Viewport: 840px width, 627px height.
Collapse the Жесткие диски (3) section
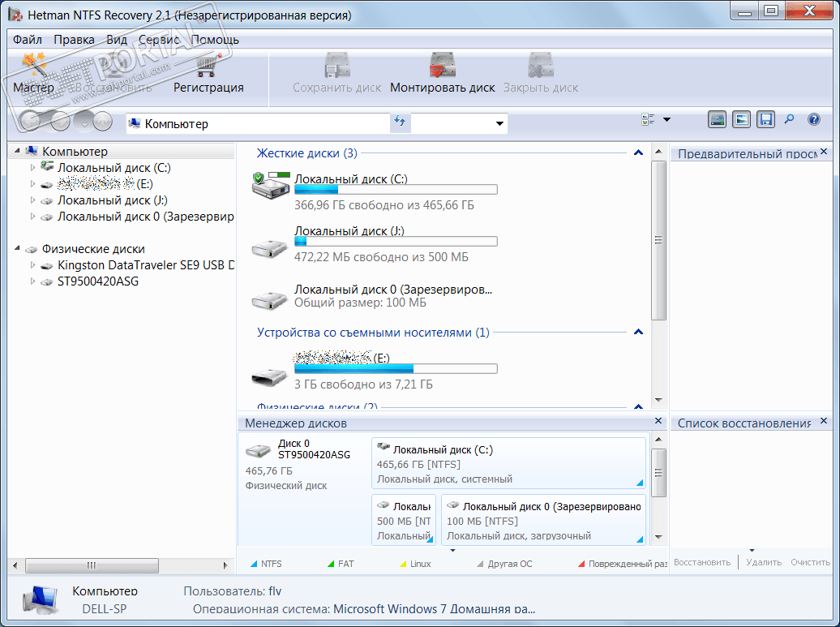click(638, 152)
